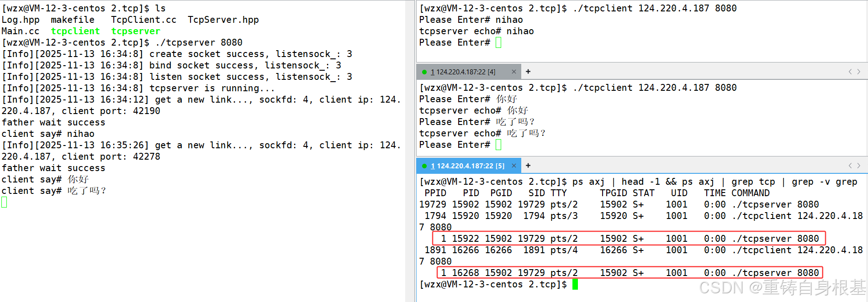Add a new tab next to session [4]
The image size is (868, 302).
coord(528,72)
